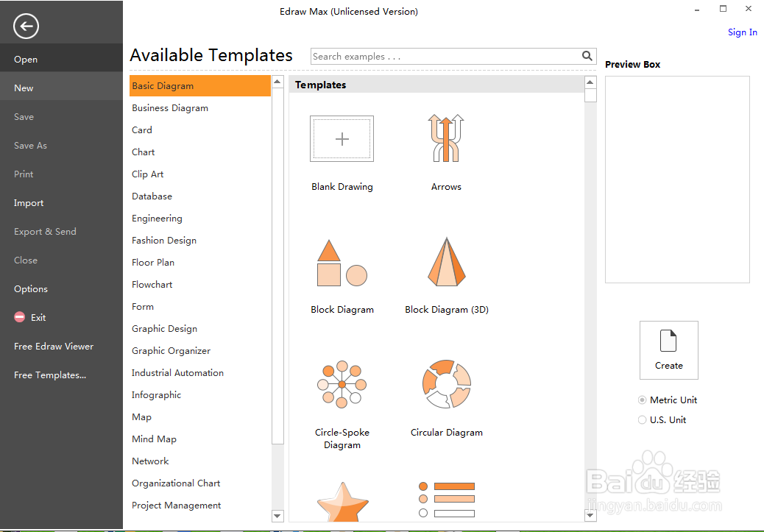Minimize the Edraw Max window
Screen dimensions: 764x532
point(697,9)
